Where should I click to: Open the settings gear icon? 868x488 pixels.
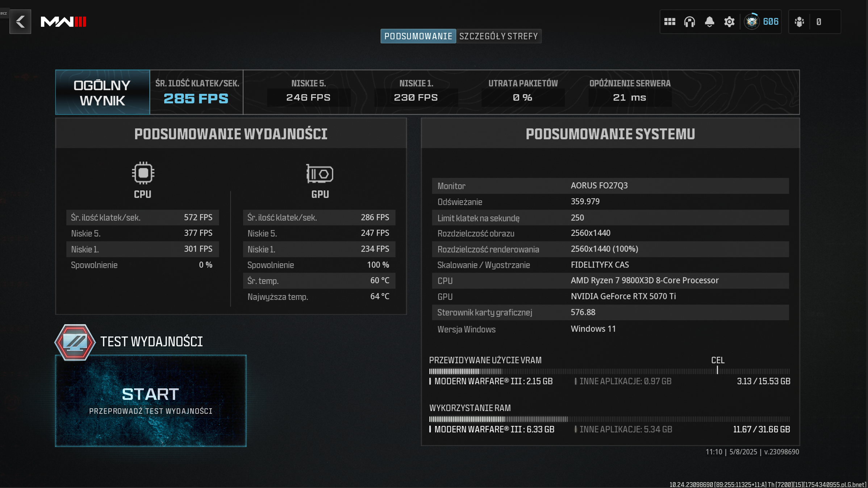click(x=729, y=22)
